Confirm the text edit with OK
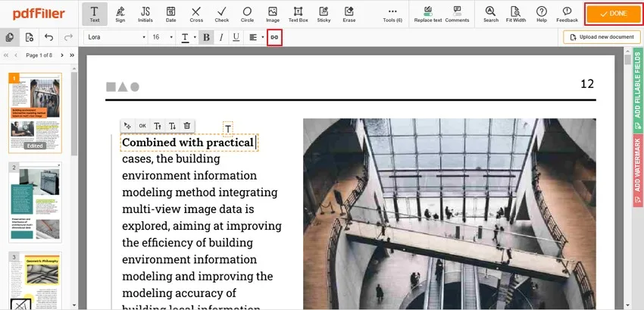 click(x=142, y=126)
